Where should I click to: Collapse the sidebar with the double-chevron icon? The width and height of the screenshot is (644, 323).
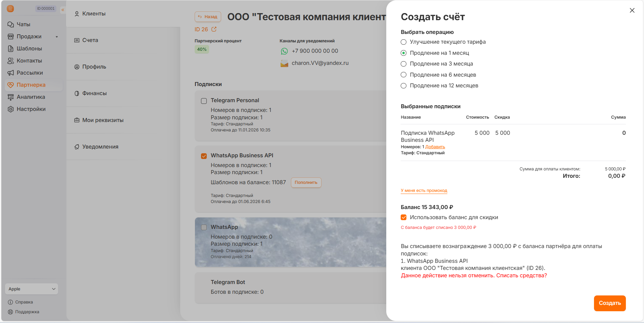[63, 10]
